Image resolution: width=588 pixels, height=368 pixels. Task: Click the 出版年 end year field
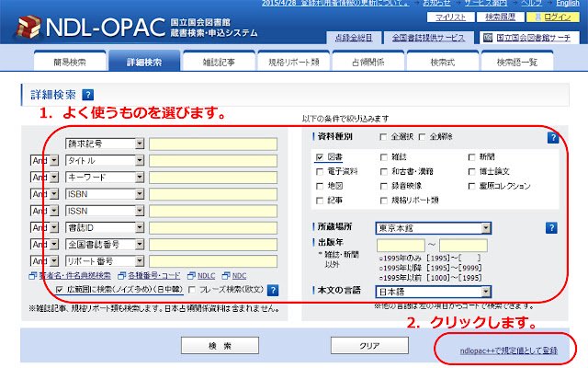click(463, 246)
